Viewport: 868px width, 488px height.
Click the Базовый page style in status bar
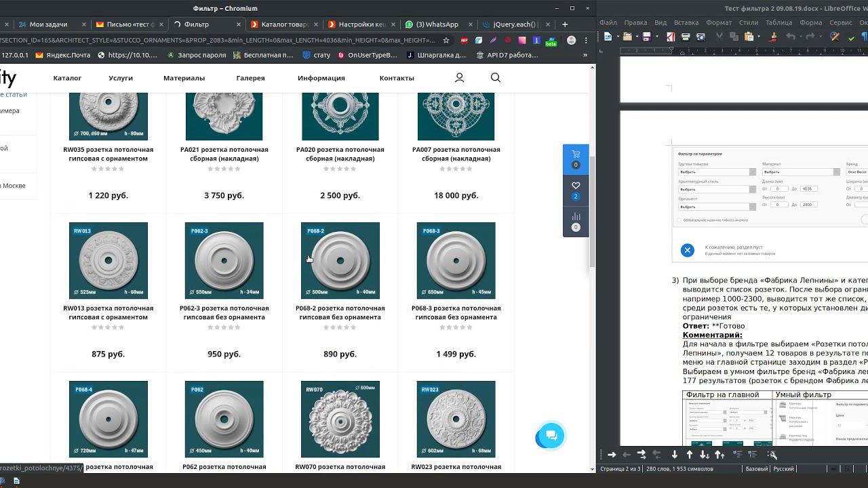point(757,469)
